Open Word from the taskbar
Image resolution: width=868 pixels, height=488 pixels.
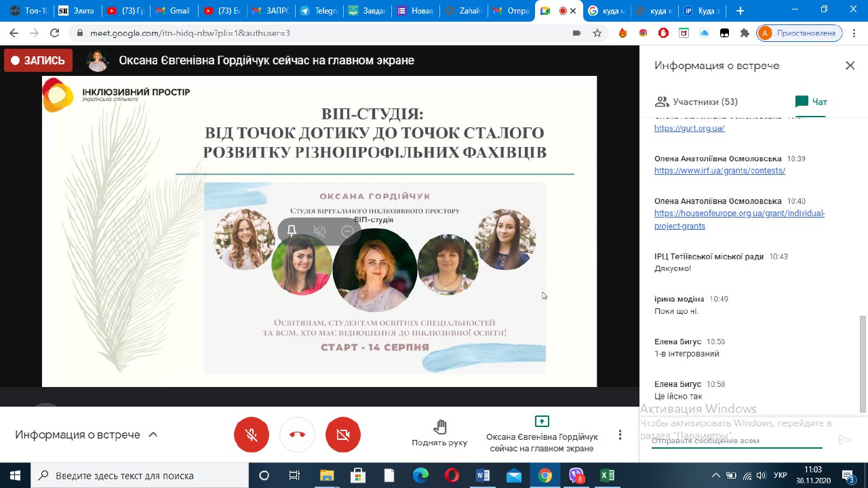click(x=483, y=475)
